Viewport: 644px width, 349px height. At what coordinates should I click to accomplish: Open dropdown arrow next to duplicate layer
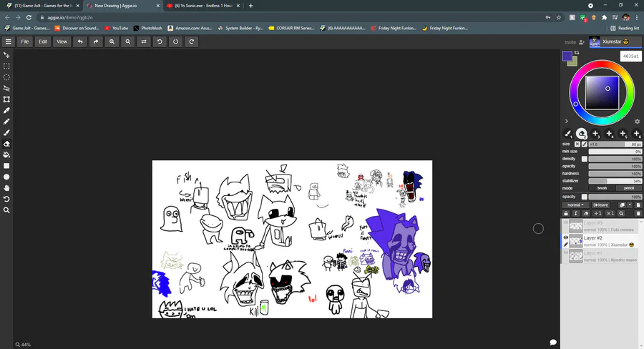pyautogui.click(x=630, y=205)
